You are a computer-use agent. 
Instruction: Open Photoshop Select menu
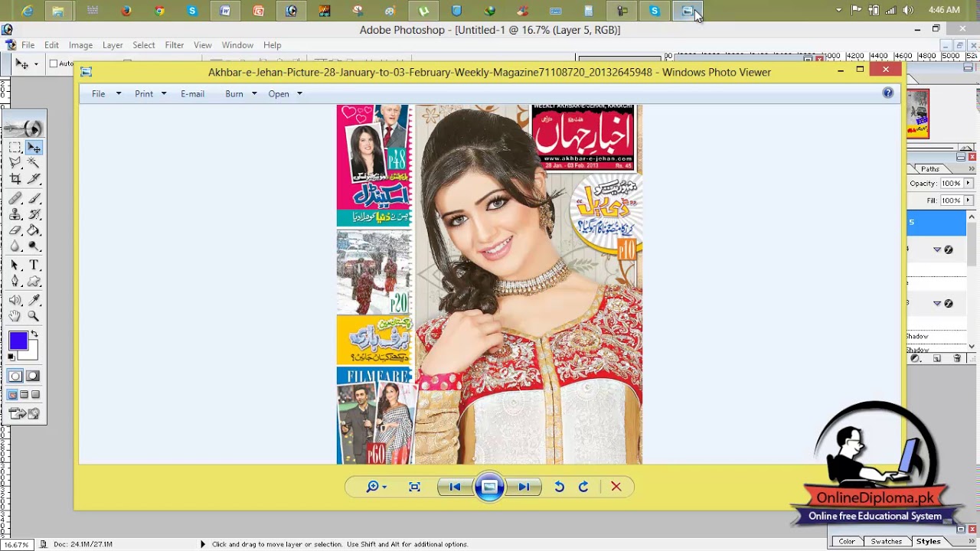(x=143, y=45)
